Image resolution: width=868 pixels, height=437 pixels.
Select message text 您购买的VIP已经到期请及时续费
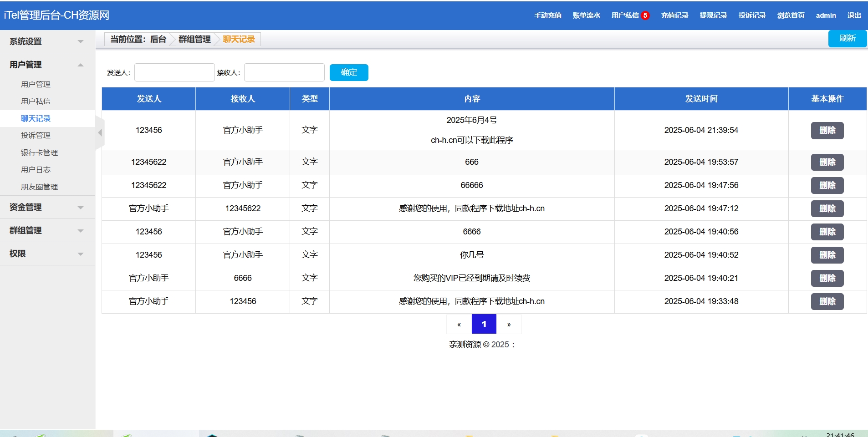[472, 278]
